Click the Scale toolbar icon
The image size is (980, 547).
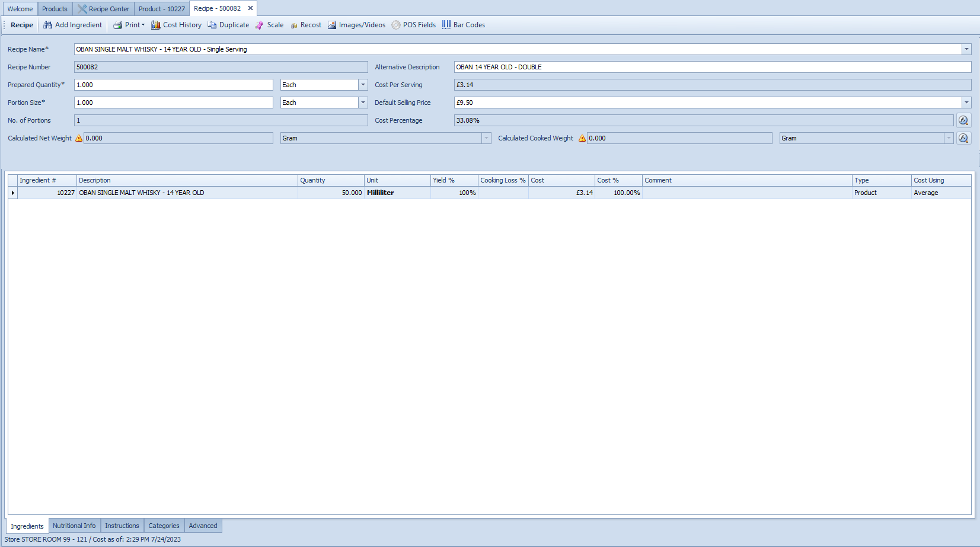(x=259, y=25)
